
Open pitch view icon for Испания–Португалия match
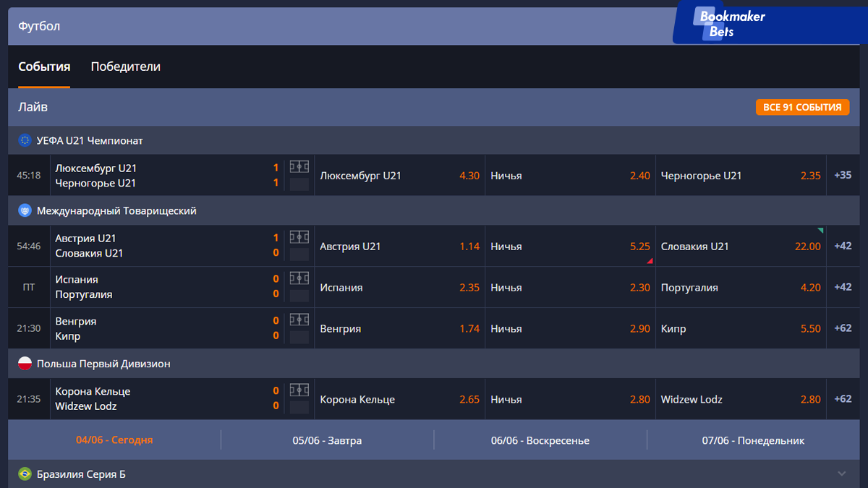[299, 278]
